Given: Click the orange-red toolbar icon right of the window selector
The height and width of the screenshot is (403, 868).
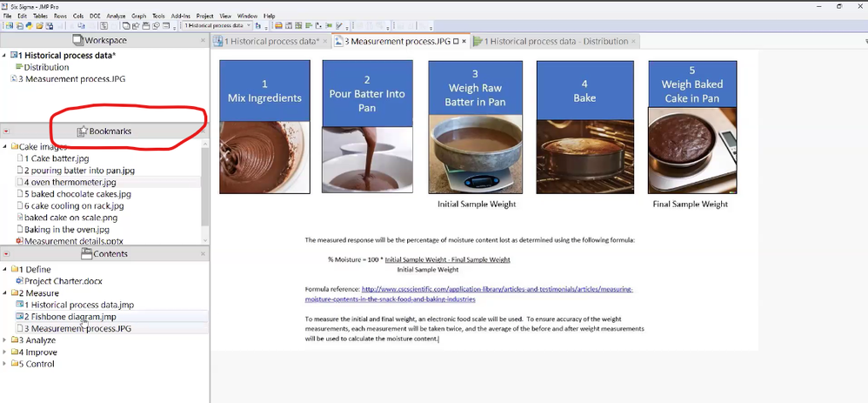Looking at the screenshot, I should pyautogui.click(x=279, y=25).
